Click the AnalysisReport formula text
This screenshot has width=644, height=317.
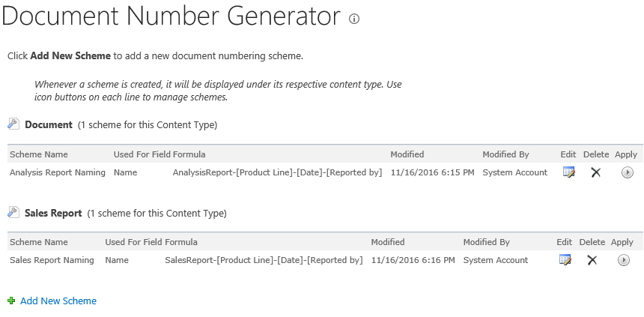pyautogui.click(x=277, y=172)
